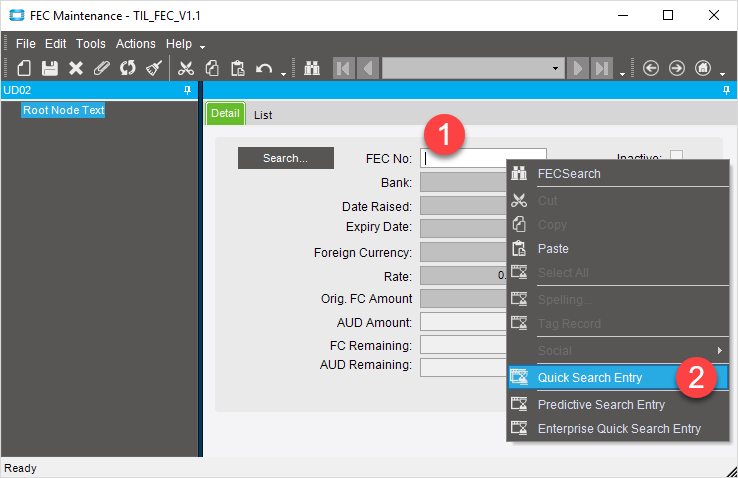Save the record with the floppy disk icon
This screenshot has height=478, width=738.
pyautogui.click(x=49, y=68)
